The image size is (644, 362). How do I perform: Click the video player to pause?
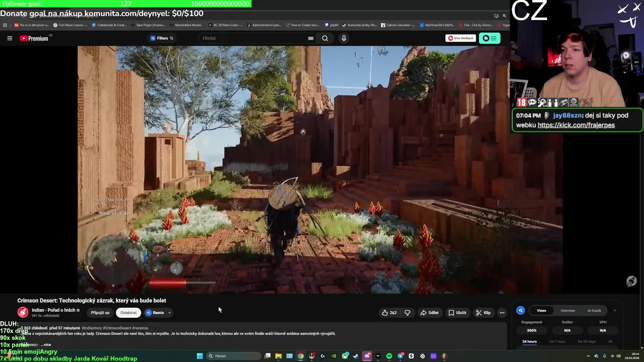[x=320, y=169]
